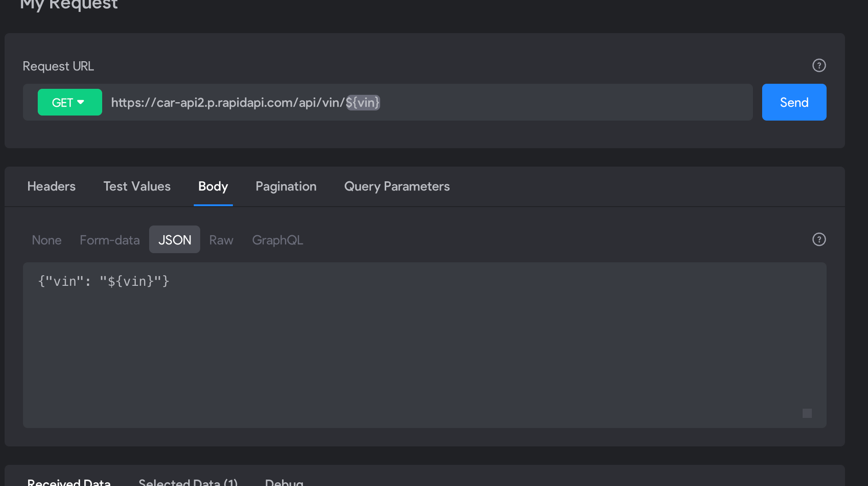Switch body type to GraphQL

click(x=278, y=240)
